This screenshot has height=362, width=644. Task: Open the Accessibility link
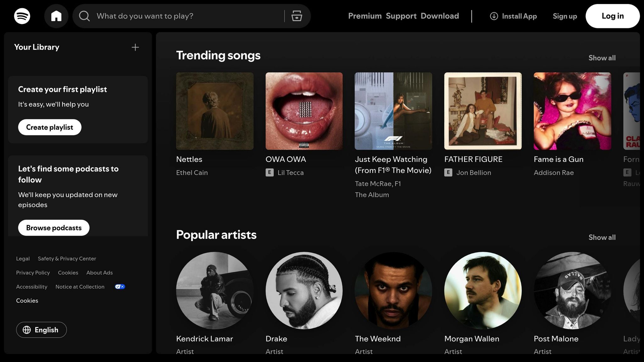pyautogui.click(x=32, y=287)
